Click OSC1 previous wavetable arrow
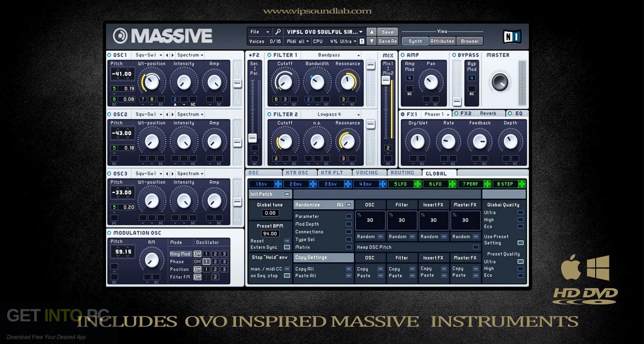The image size is (644, 344). [x=168, y=55]
